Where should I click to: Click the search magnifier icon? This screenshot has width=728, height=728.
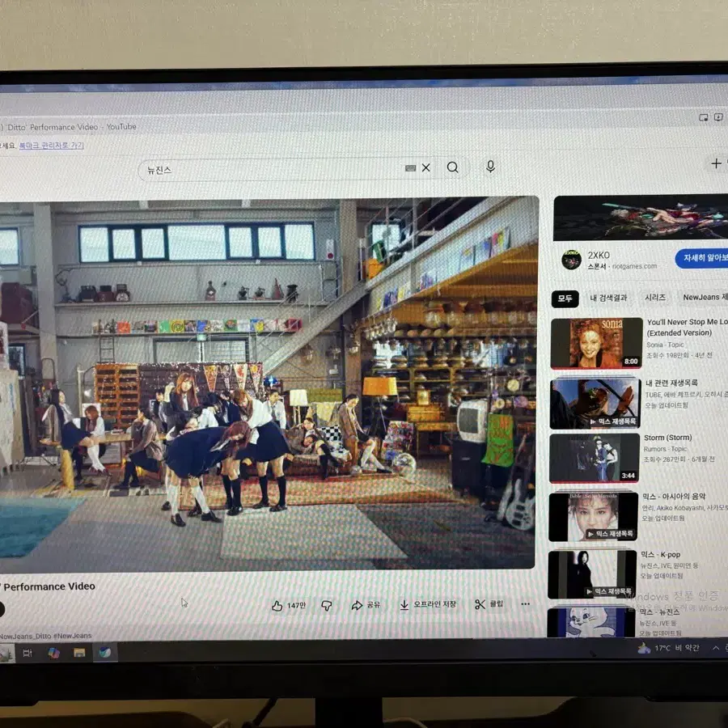tap(452, 167)
